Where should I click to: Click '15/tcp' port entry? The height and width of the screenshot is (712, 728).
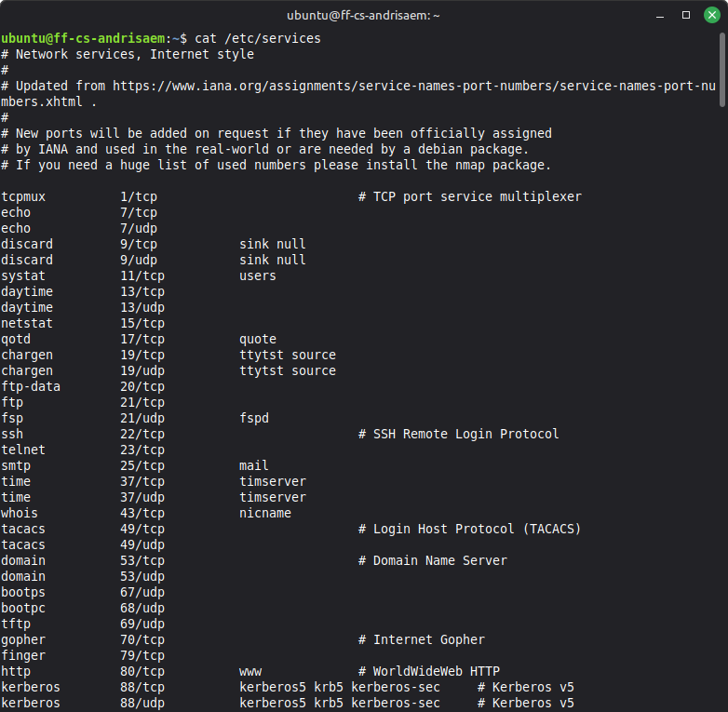(142, 323)
